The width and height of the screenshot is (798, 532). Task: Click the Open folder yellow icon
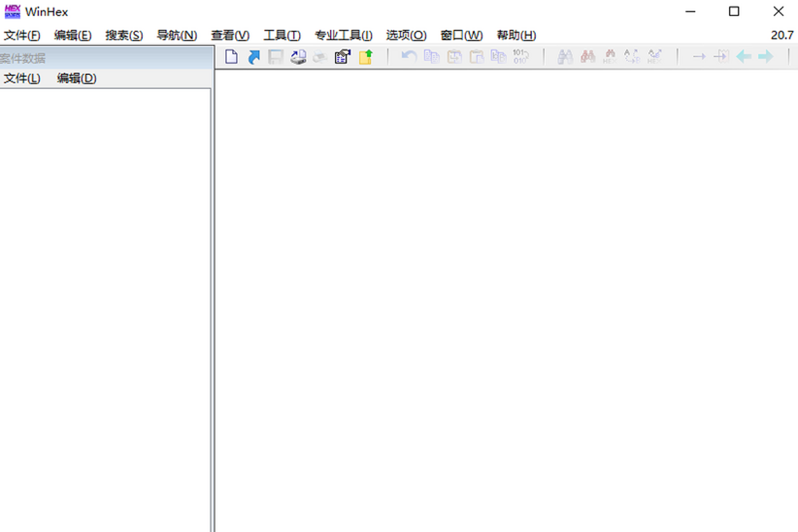tap(366, 57)
